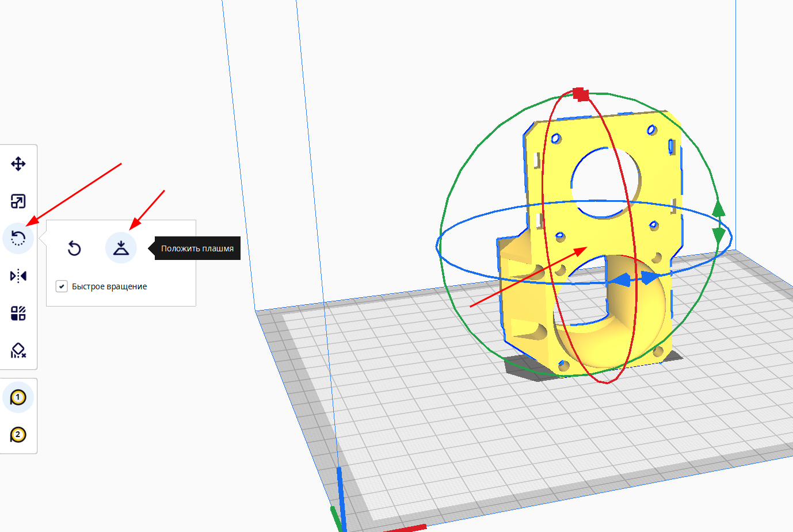The height and width of the screenshot is (532, 793).
Task: Click the red rotation handle atop the sphere
Action: pos(581,94)
